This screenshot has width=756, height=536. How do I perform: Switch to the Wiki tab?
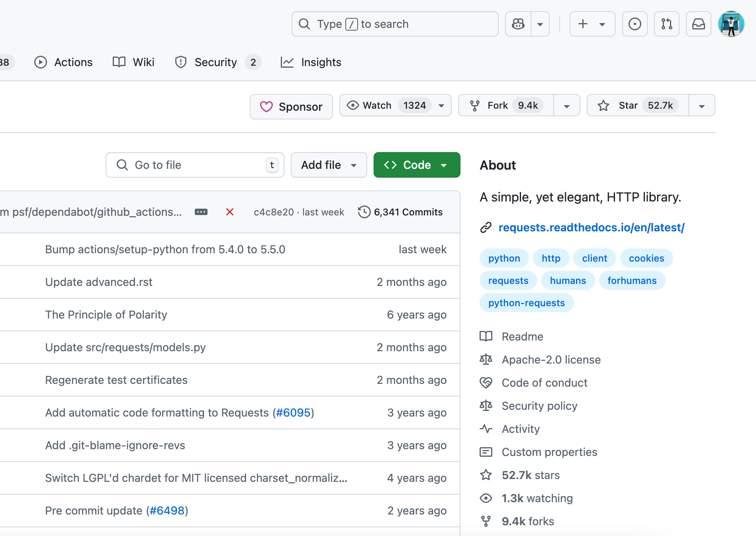point(133,62)
